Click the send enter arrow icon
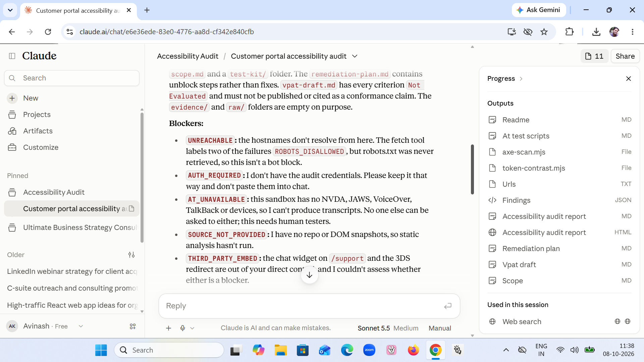This screenshot has width=644, height=362. 448,306
